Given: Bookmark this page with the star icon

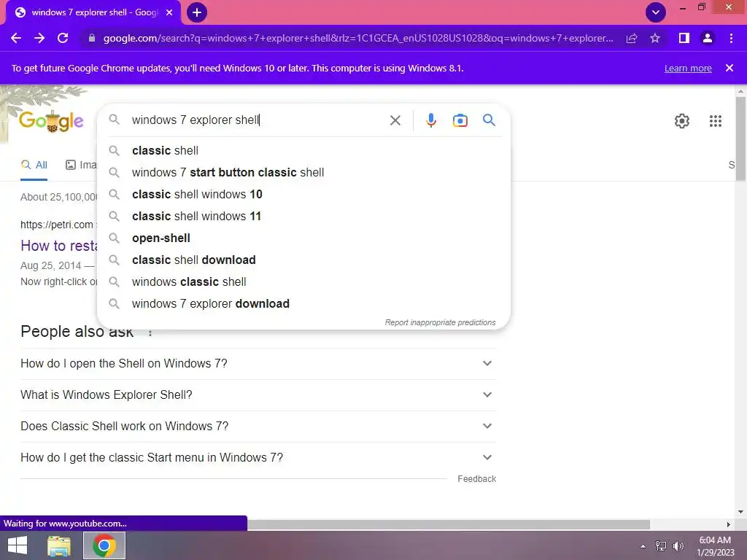Looking at the screenshot, I should tap(655, 38).
